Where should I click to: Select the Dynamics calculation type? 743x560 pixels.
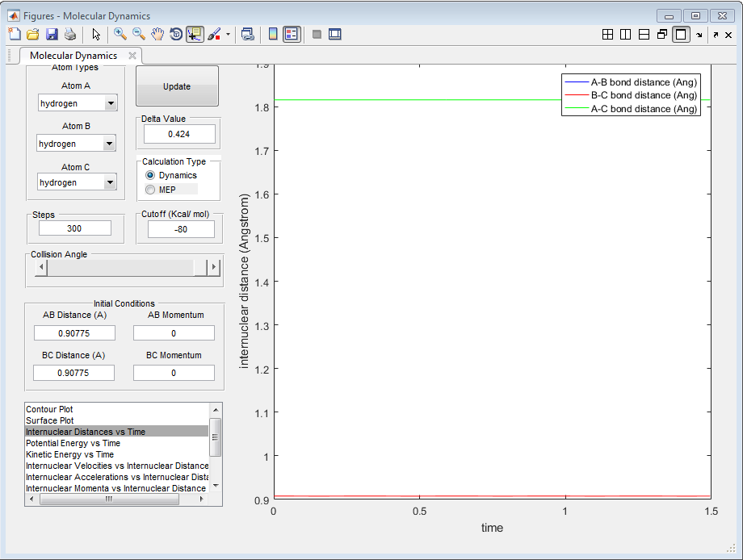(150, 175)
